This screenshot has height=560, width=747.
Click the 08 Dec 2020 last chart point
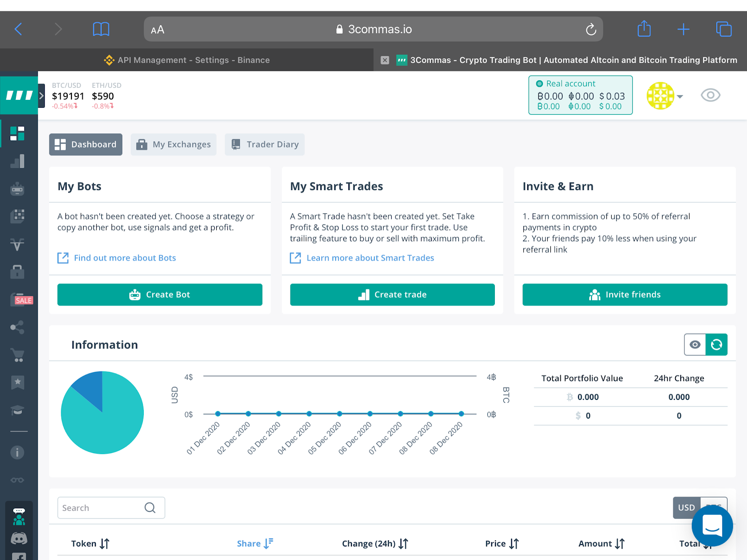[x=461, y=414]
